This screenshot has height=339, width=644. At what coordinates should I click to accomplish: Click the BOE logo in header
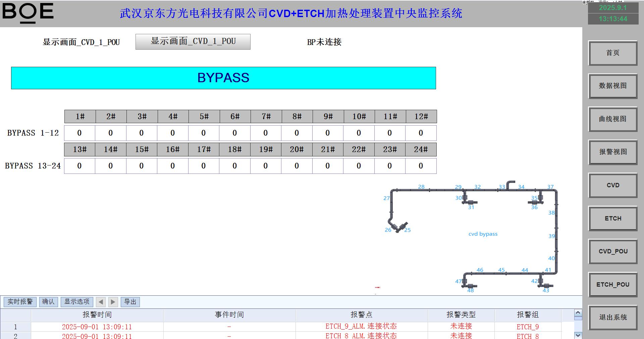(x=28, y=13)
